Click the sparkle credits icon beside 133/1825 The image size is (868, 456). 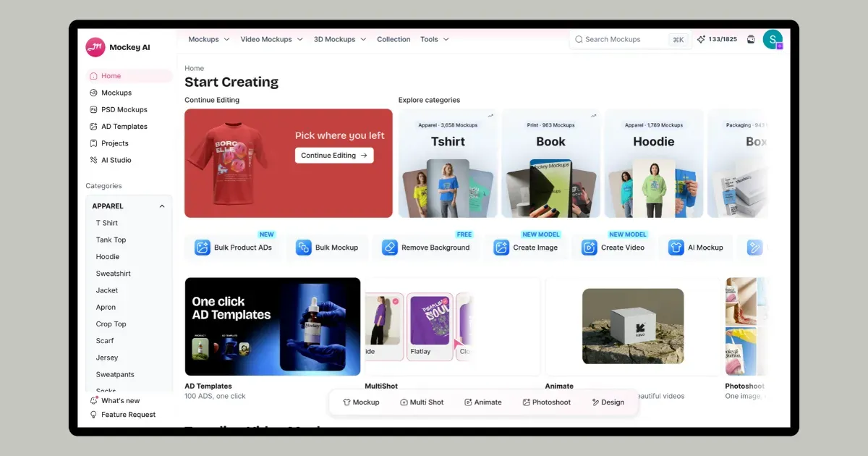[701, 39]
